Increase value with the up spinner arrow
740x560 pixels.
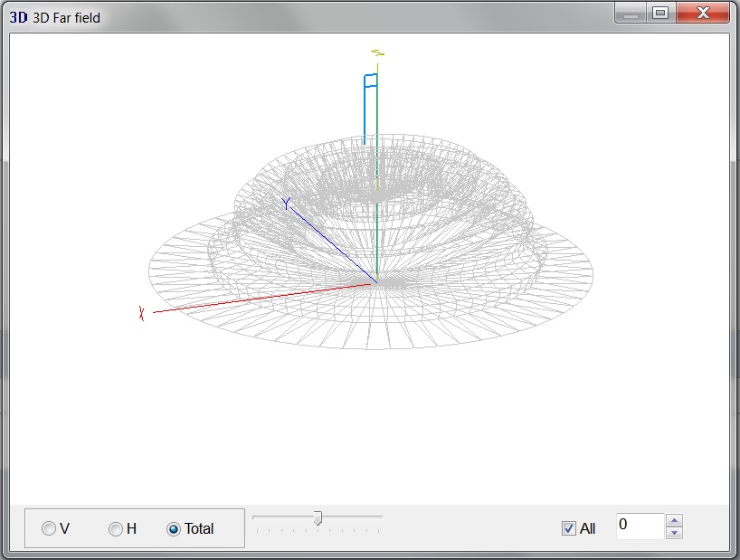(674, 520)
